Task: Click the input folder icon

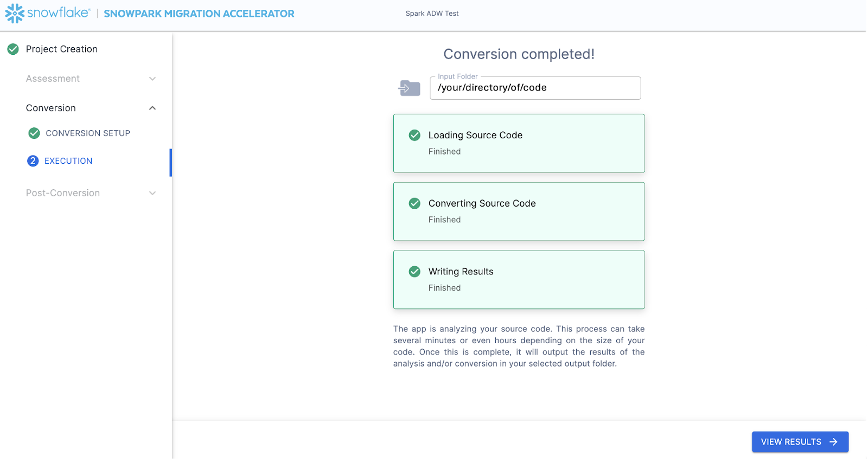Action: coord(410,88)
